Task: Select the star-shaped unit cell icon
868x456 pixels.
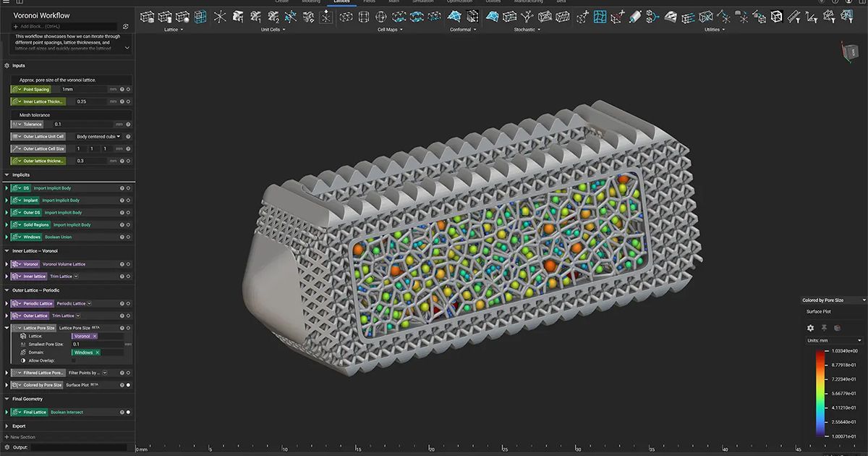Action: [219, 17]
